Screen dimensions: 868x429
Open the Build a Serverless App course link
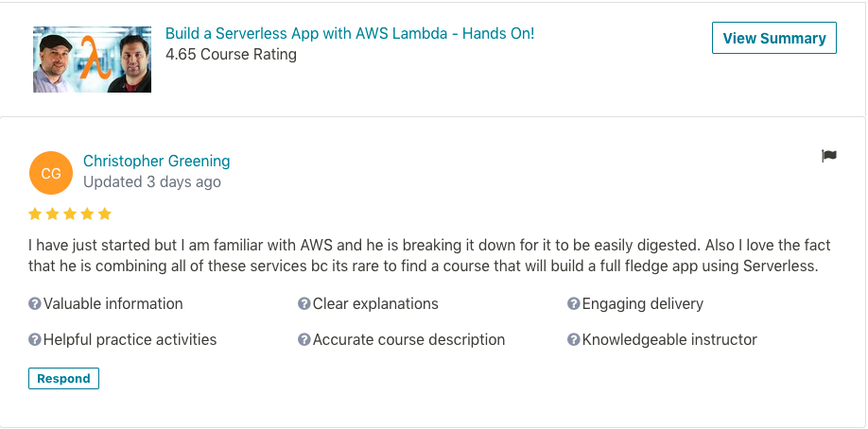pos(350,33)
